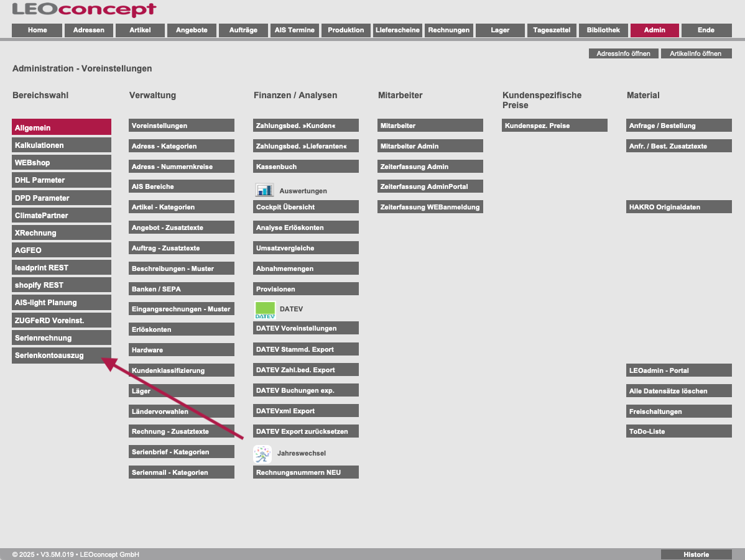
Task: Click the AdressInfo öffnen button
Action: pos(623,53)
